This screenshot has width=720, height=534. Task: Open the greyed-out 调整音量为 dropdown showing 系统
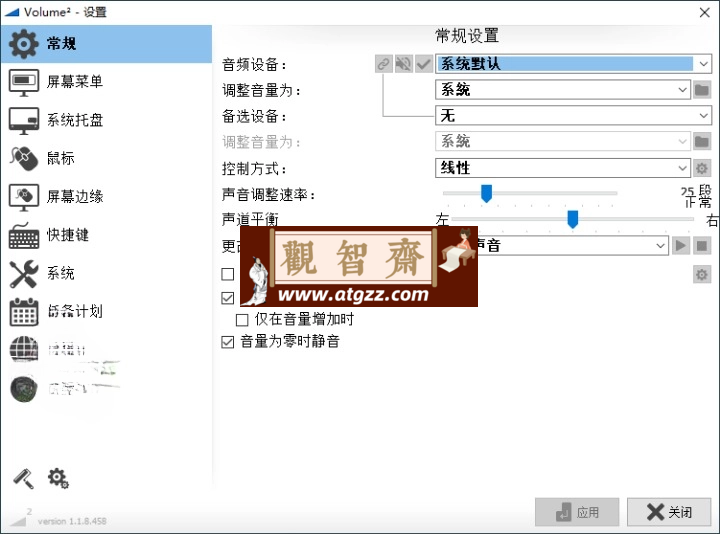tap(562, 141)
